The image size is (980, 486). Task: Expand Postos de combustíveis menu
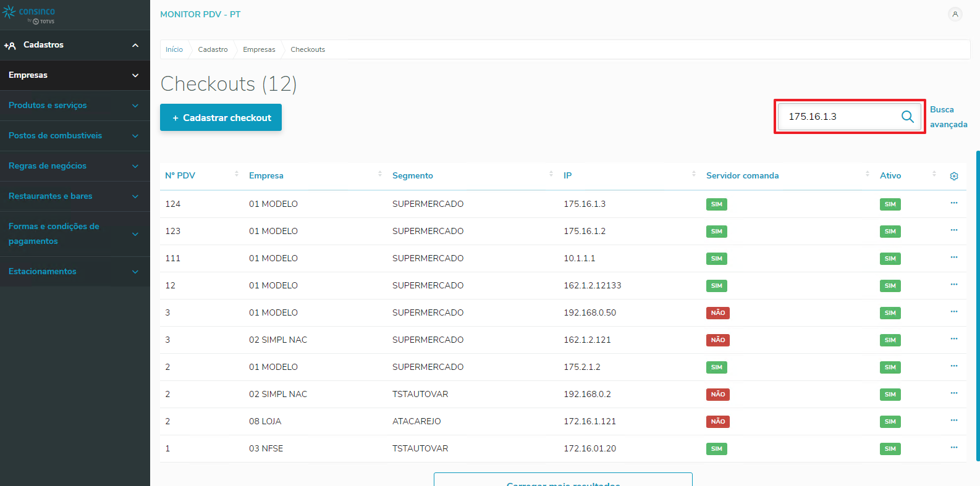[75, 136]
